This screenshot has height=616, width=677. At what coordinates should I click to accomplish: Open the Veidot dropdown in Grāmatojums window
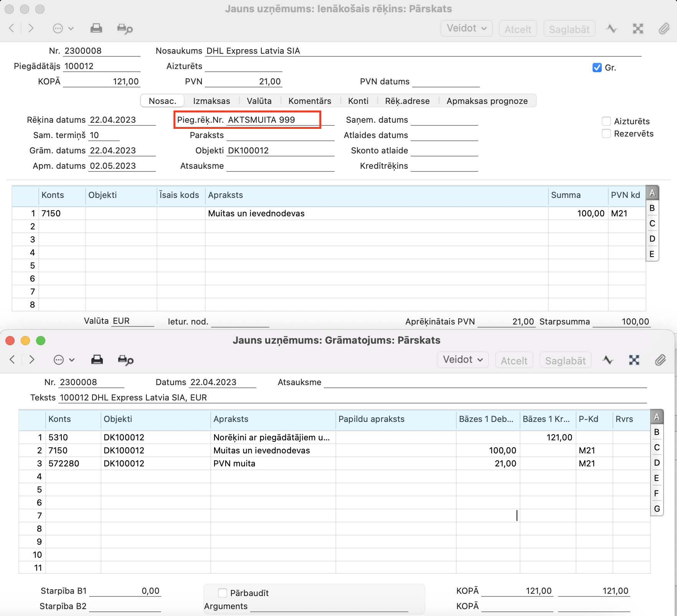point(462,360)
